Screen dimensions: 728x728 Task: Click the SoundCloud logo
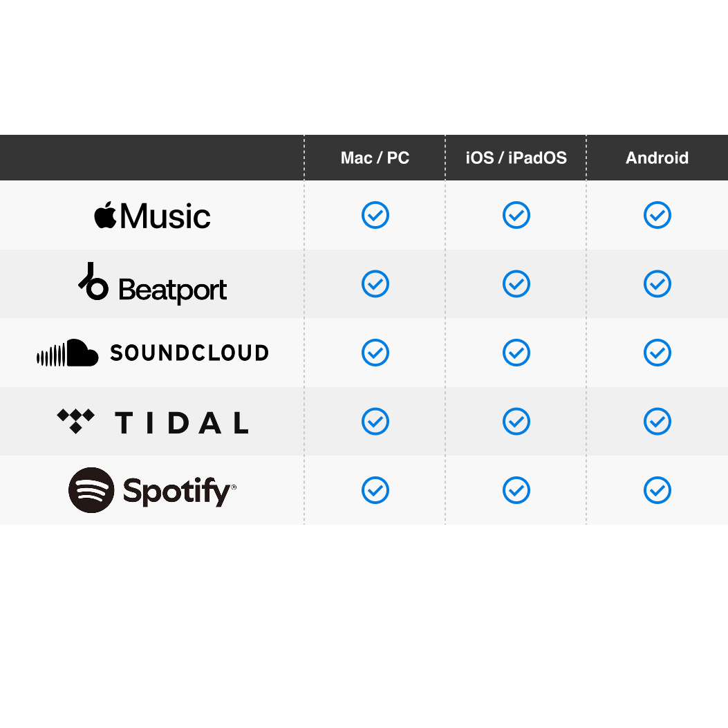pyautogui.click(x=152, y=353)
